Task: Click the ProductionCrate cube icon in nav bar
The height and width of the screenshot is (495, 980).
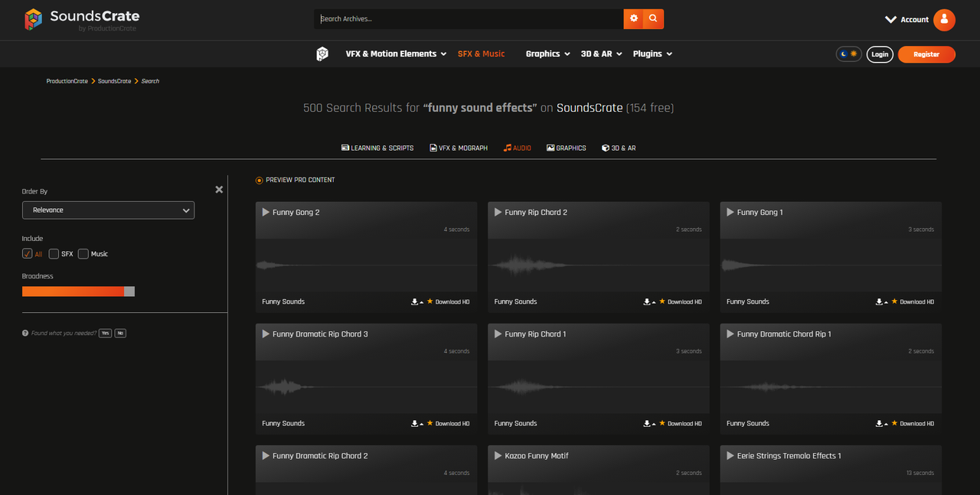Action: tap(322, 54)
